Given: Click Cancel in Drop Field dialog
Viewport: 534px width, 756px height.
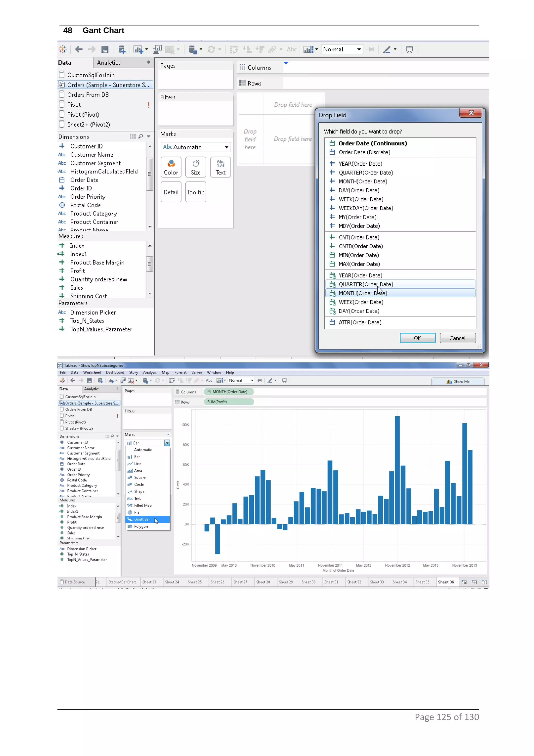Looking at the screenshot, I should [x=457, y=338].
